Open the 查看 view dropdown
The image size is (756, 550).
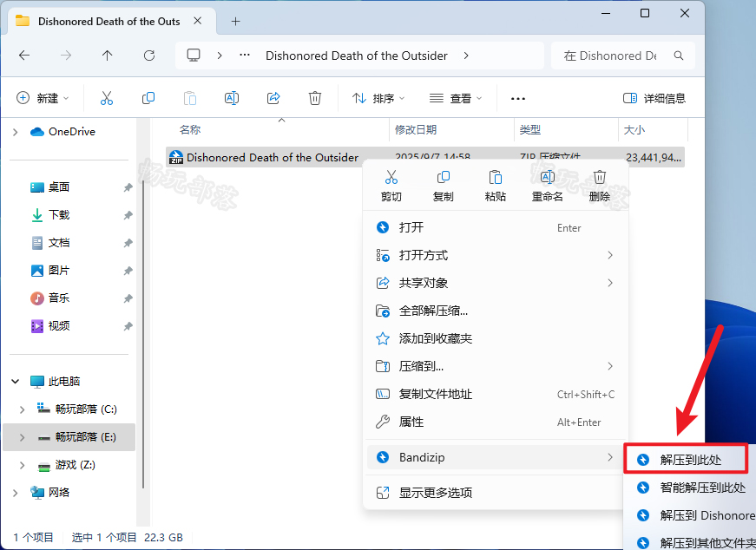point(456,98)
